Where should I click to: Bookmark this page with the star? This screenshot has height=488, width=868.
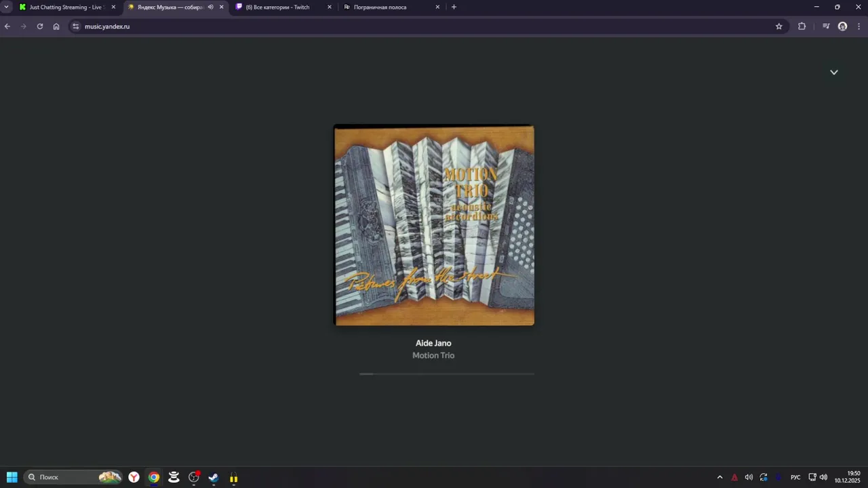tap(779, 26)
